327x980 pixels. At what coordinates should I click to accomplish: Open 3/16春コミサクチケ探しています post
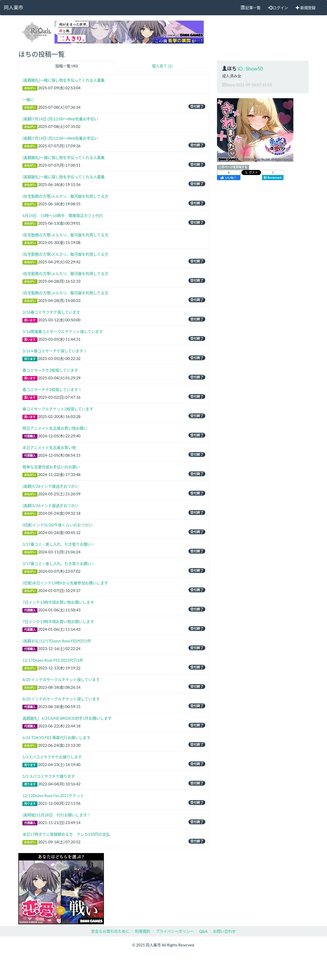(51, 312)
